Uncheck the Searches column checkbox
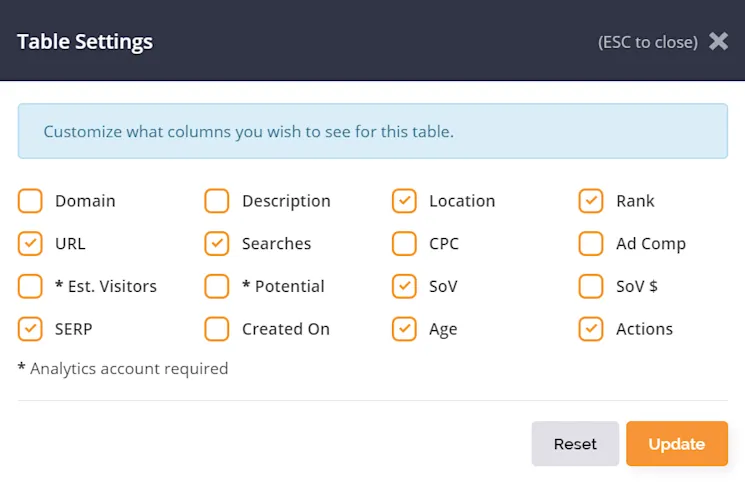The height and width of the screenshot is (483, 745). coord(217,244)
